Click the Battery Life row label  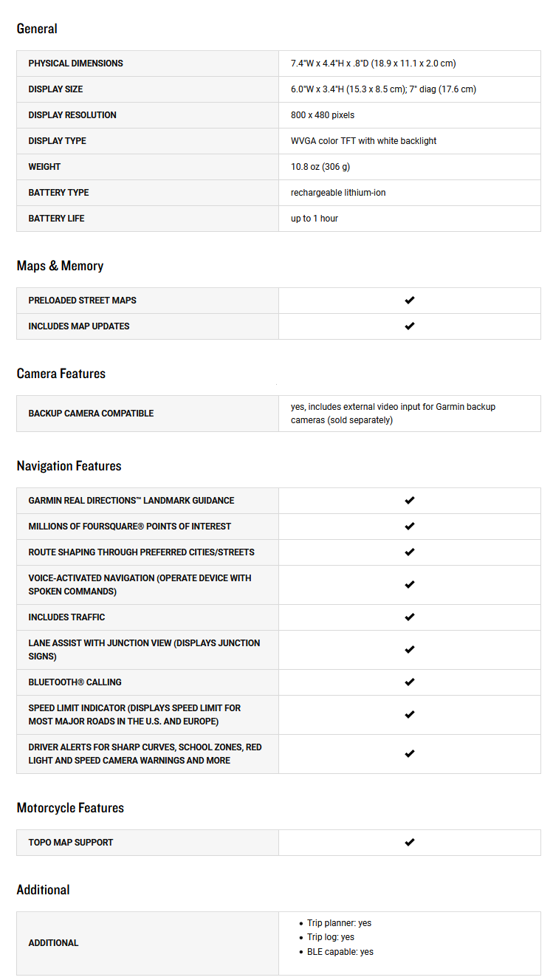[x=56, y=219]
